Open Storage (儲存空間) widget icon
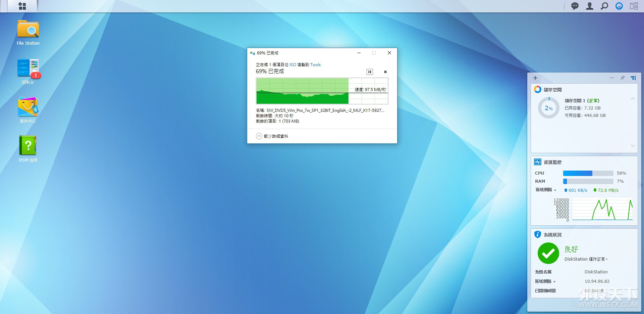The height and width of the screenshot is (314, 644). [538, 89]
